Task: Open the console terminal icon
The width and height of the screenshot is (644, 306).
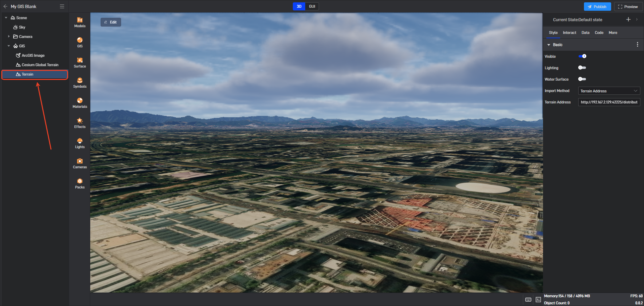Action: point(538,300)
